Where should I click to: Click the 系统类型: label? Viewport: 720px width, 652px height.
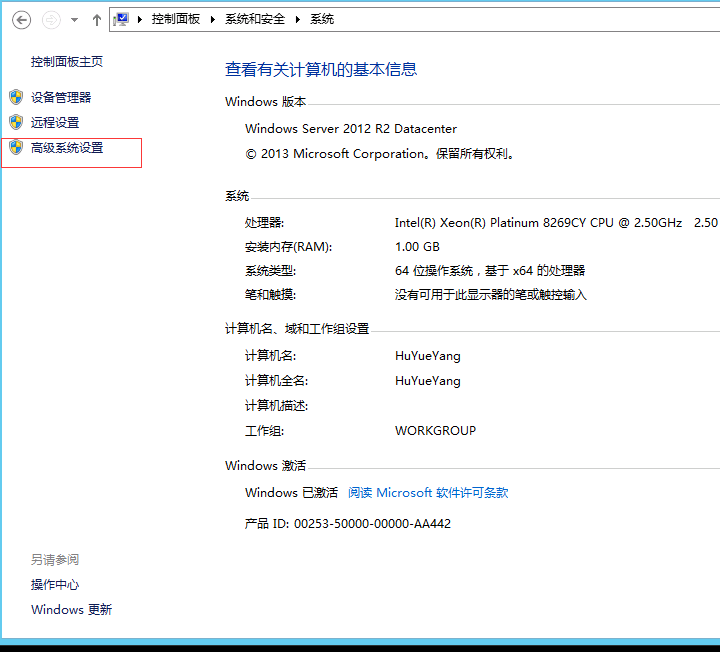[270, 271]
